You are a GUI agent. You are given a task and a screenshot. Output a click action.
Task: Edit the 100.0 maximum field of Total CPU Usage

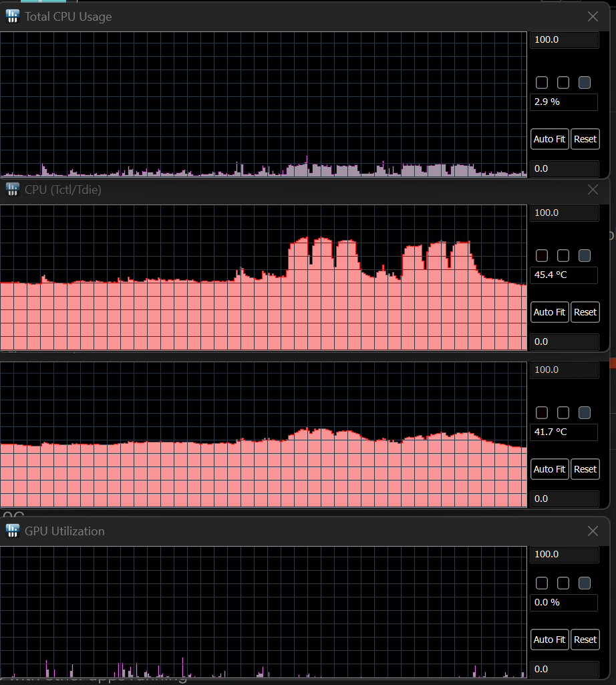coord(564,39)
